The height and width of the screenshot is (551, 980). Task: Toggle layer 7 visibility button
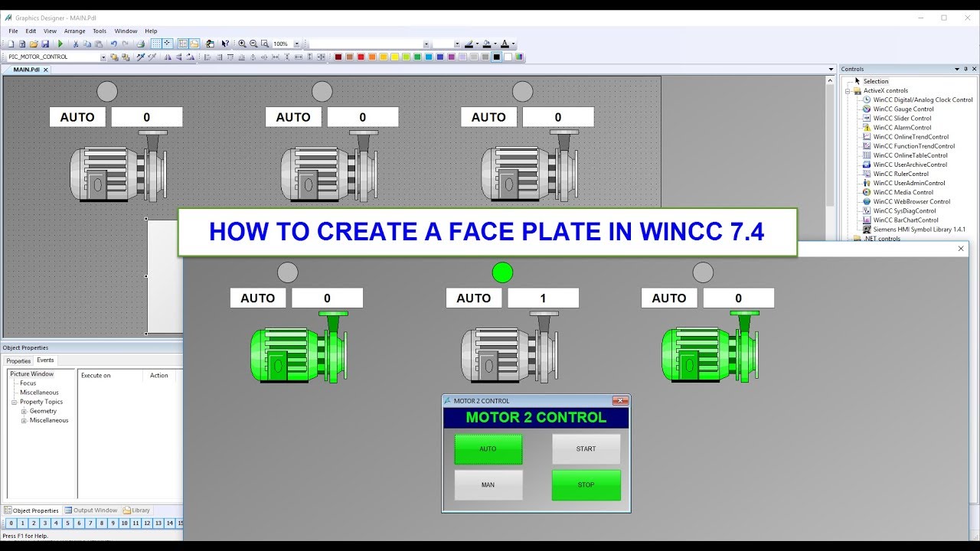pos(90,523)
